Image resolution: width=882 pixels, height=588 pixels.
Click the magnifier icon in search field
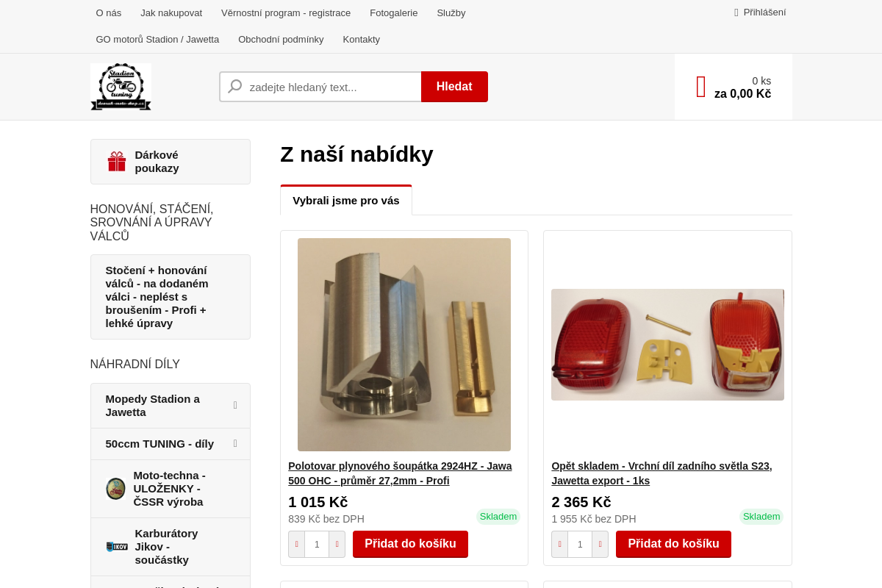click(x=235, y=87)
